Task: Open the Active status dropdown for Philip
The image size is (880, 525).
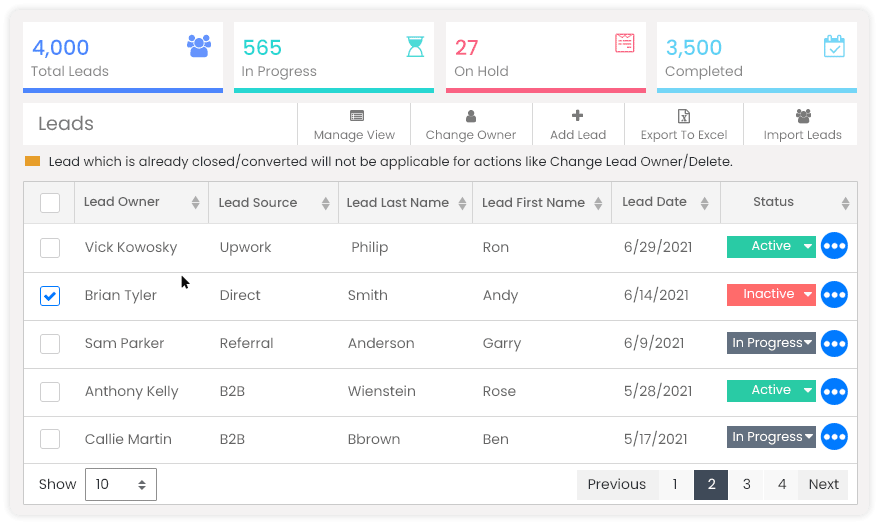Action: [x=771, y=246]
